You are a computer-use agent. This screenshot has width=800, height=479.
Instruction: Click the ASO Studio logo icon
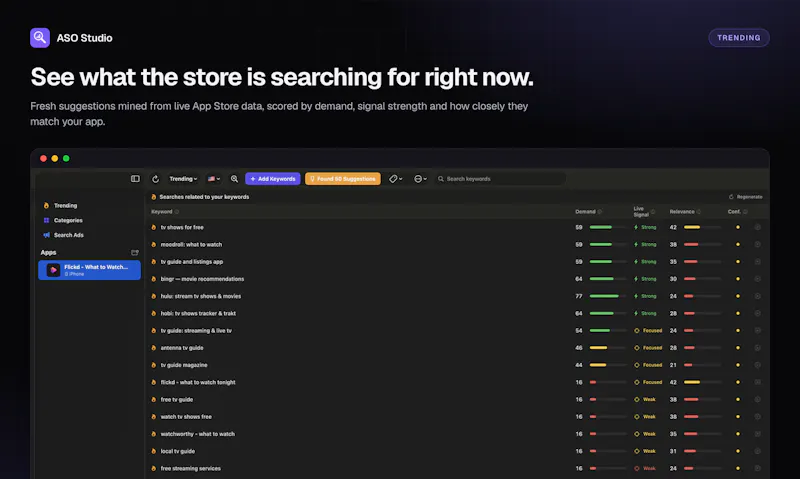[x=40, y=38]
